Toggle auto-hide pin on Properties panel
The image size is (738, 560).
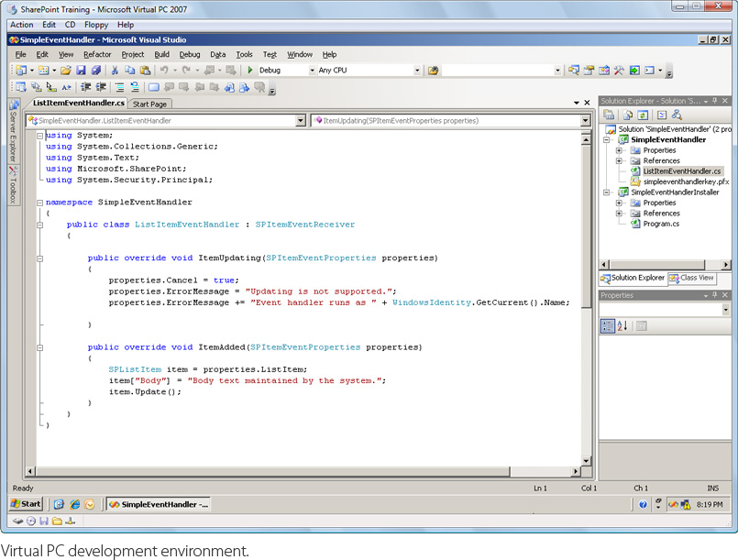(x=715, y=295)
